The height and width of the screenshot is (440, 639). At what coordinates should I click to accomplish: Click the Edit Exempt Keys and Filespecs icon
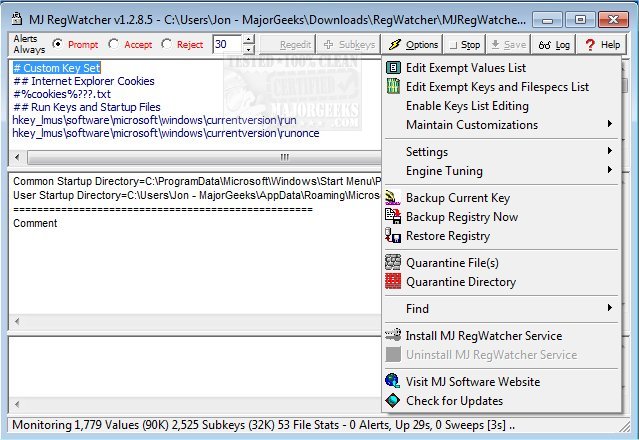tap(393, 86)
